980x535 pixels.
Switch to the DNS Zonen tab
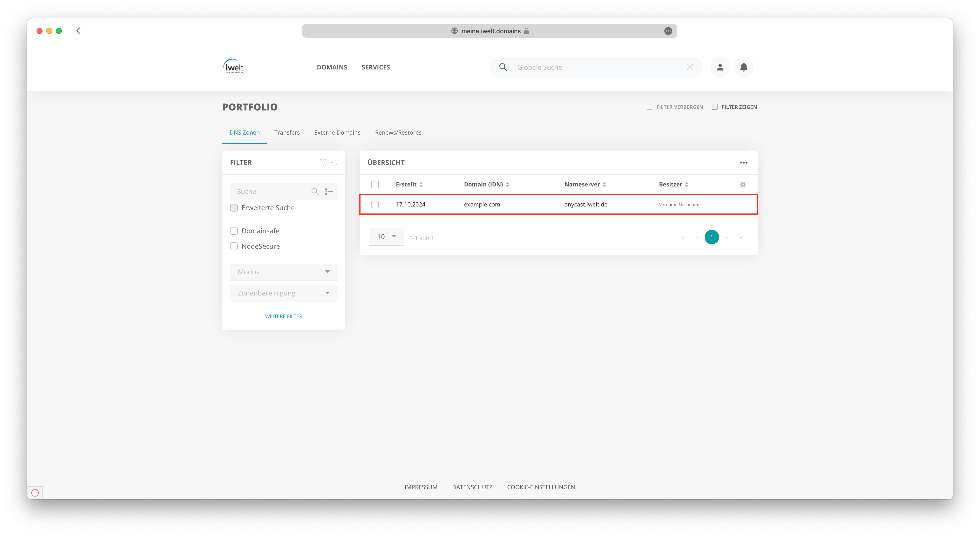click(x=245, y=132)
